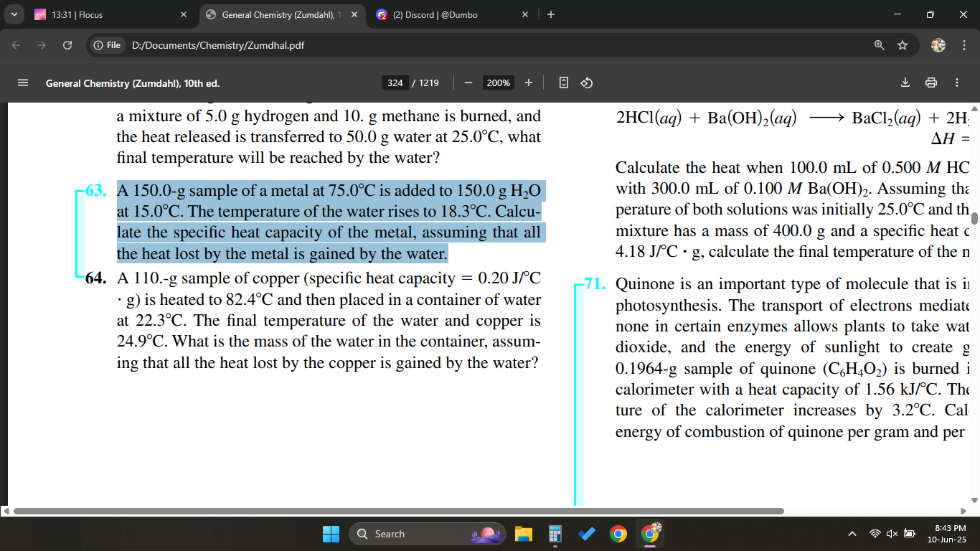Click the line starting 'ing that all the heat lost'
The height and width of the screenshot is (551, 980).
pyautogui.click(x=328, y=362)
